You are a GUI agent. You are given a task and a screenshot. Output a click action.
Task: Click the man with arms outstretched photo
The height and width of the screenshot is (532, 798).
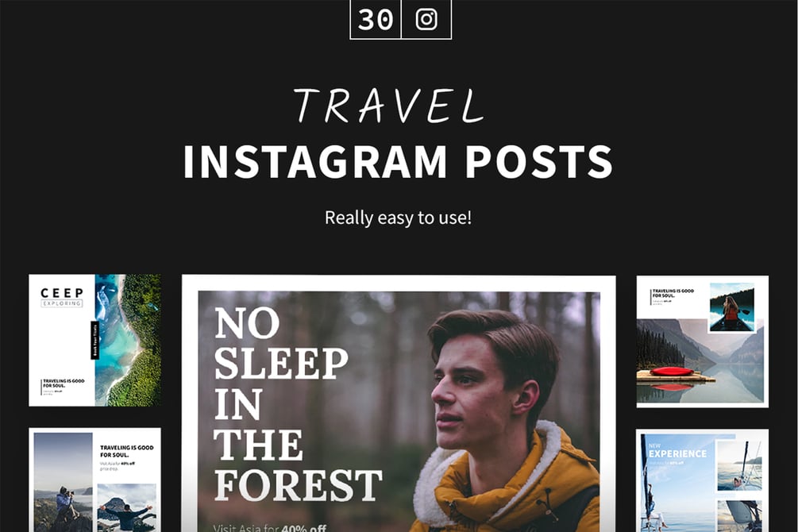tap(126, 507)
